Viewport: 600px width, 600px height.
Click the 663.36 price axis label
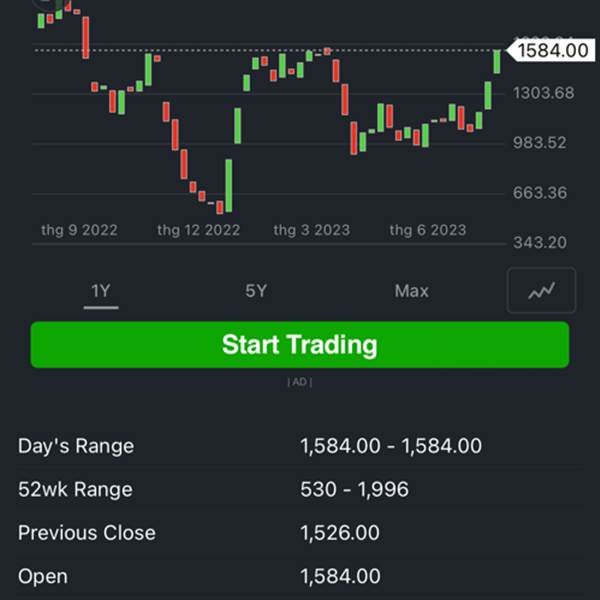[x=540, y=192]
